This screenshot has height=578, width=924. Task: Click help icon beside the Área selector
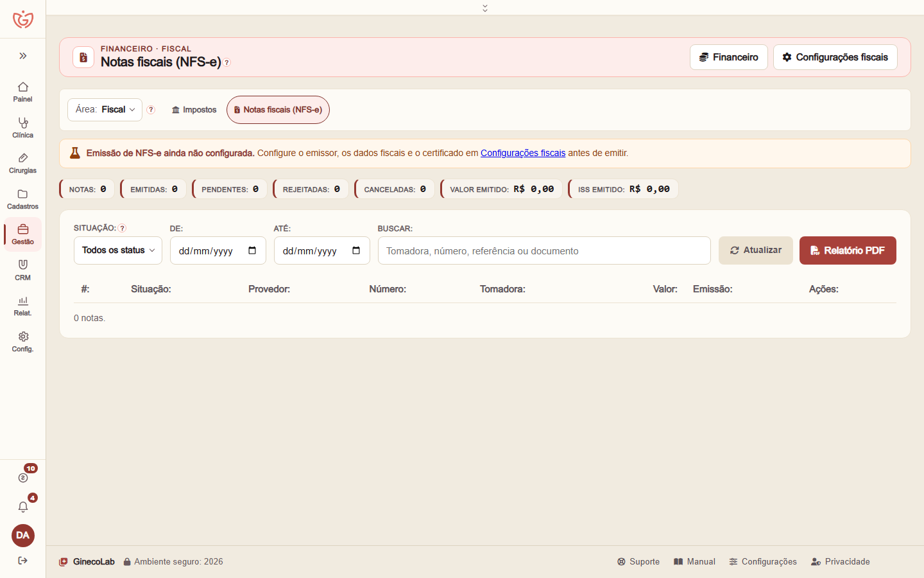tap(151, 110)
